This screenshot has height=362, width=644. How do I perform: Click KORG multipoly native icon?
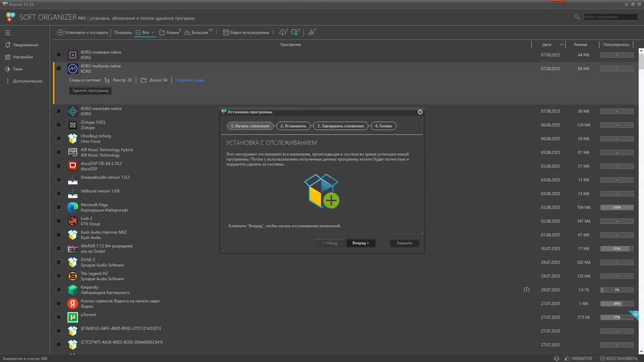click(72, 69)
